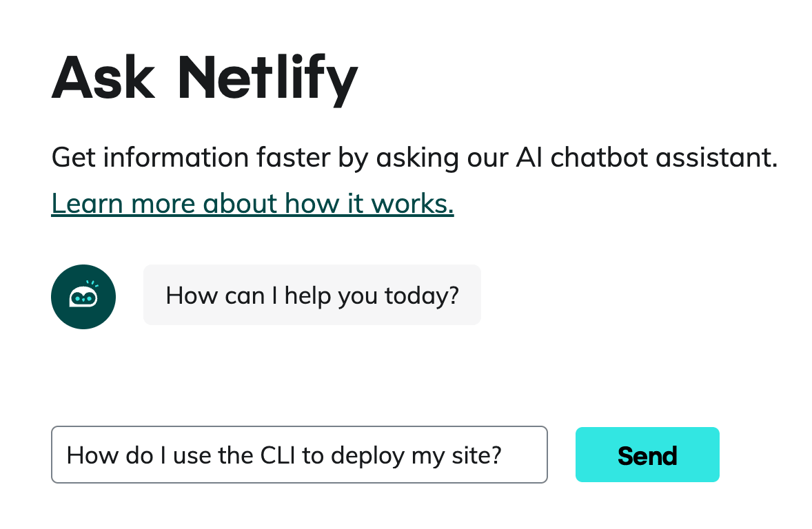This screenshot has width=812, height=529.
Task: Click the word 'Netlify' in the title
Action: (x=267, y=76)
